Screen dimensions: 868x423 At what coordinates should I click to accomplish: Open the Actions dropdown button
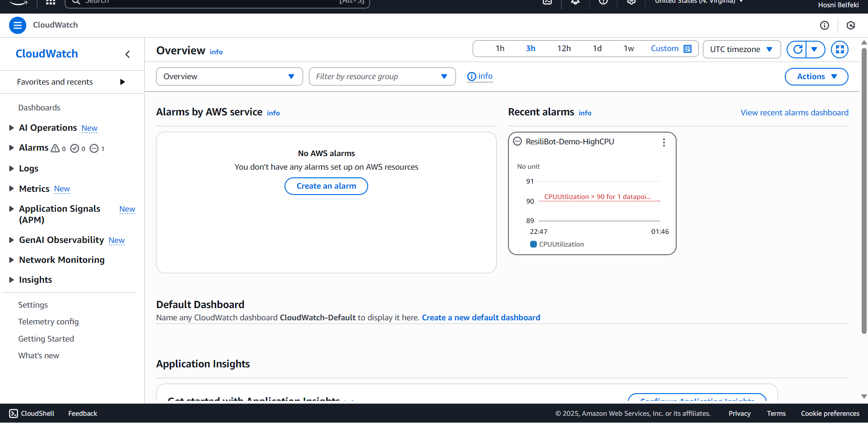tap(816, 76)
